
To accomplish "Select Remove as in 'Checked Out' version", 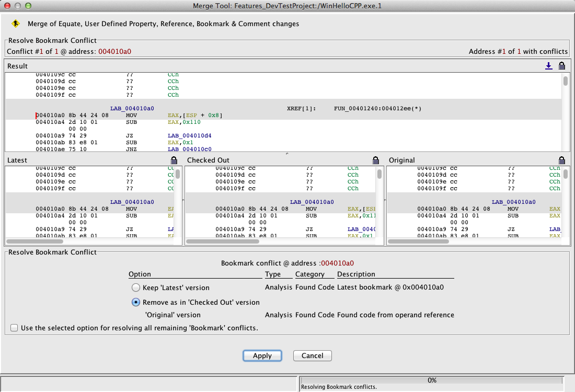I will [136, 302].
